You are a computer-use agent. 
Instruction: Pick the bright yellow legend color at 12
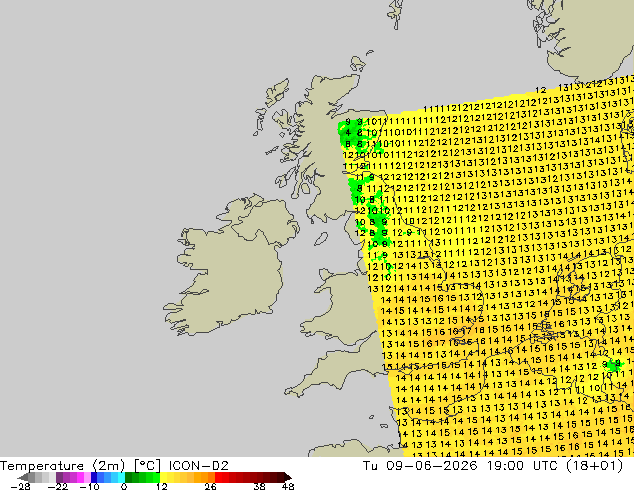[163, 477]
